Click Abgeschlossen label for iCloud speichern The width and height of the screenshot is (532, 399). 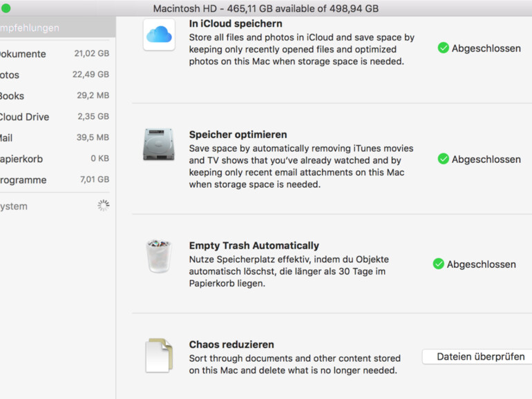(486, 48)
